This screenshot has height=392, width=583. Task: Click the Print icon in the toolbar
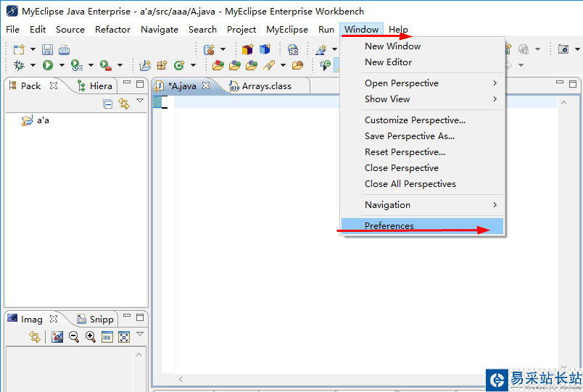(x=64, y=49)
